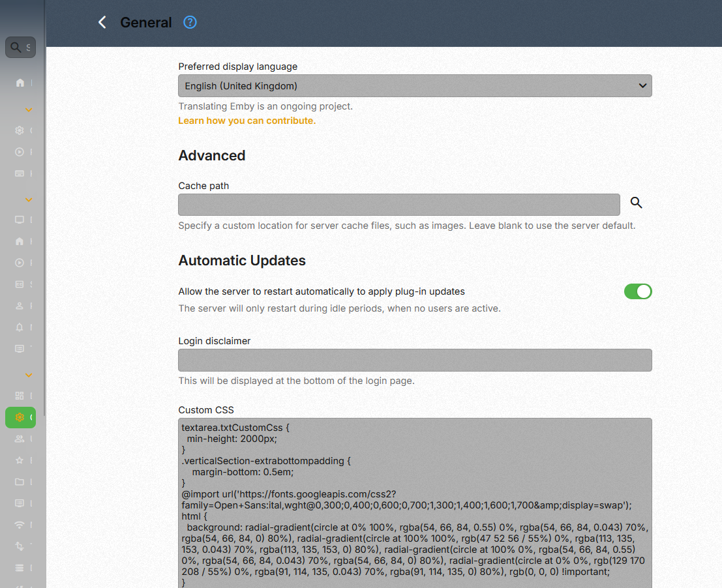
Task: Open the Learn how you can contribute link
Action: [247, 121]
